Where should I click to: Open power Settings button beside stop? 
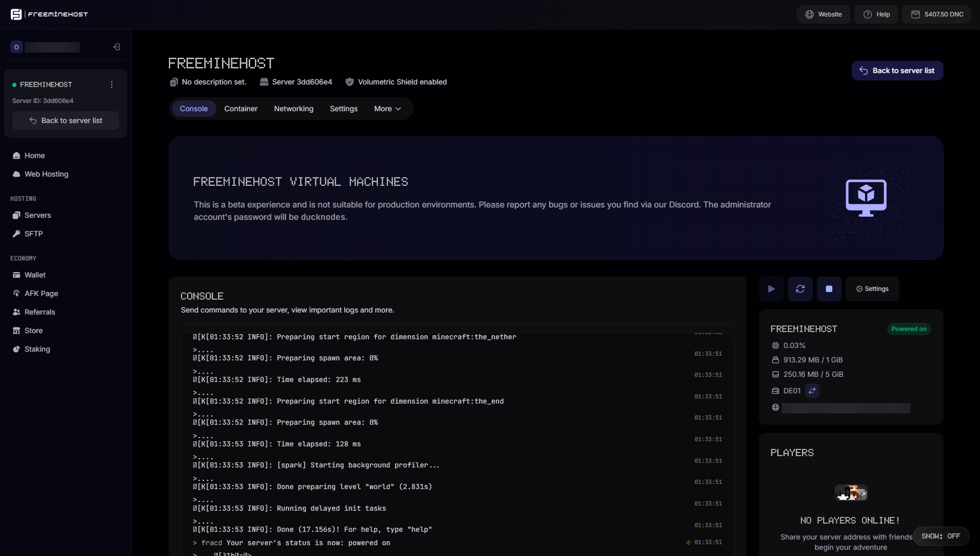pos(872,289)
